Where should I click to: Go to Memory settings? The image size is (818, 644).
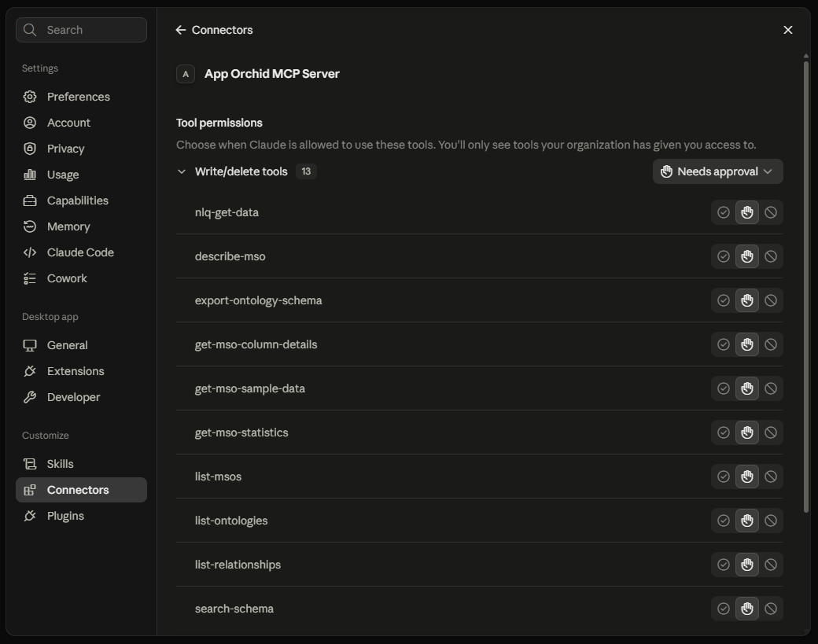[x=81, y=226]
